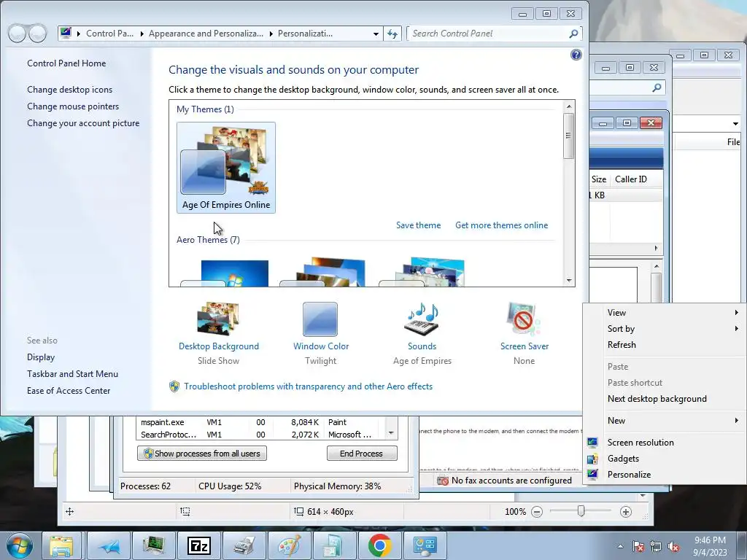
Task: Click the help question mark icon
Action: [576, 55]
